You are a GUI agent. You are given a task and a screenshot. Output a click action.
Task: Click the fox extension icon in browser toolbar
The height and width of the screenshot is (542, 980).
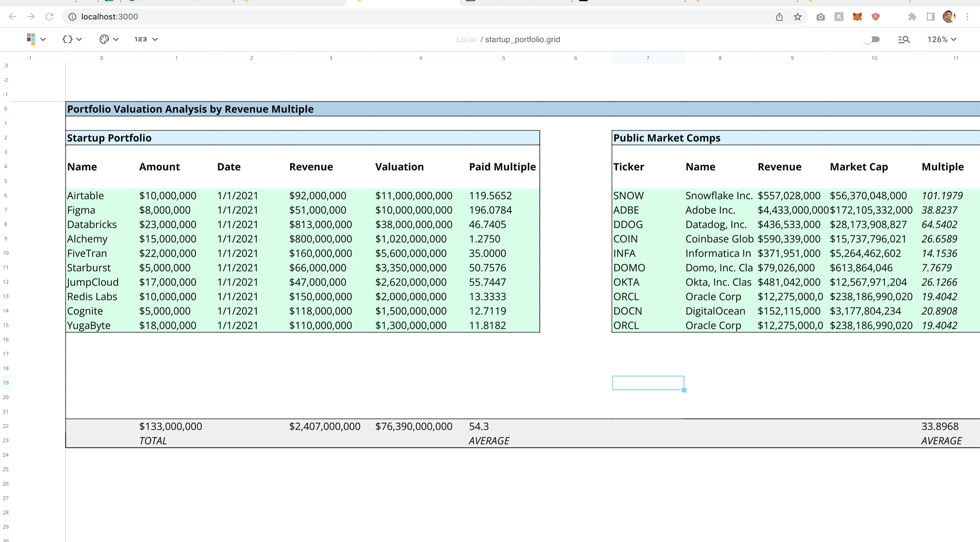(x=857, y=17)
